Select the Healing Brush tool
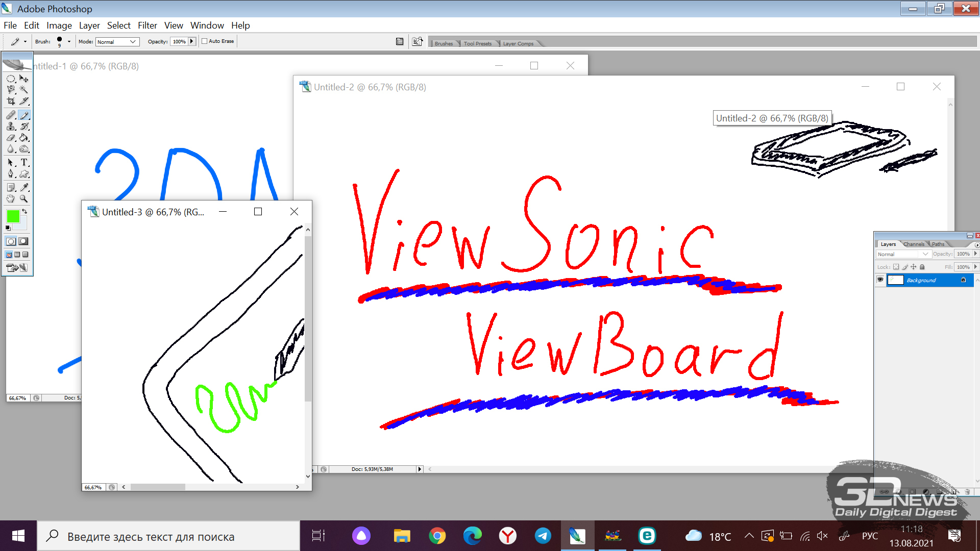980x551 pixels. click(11, 115)
